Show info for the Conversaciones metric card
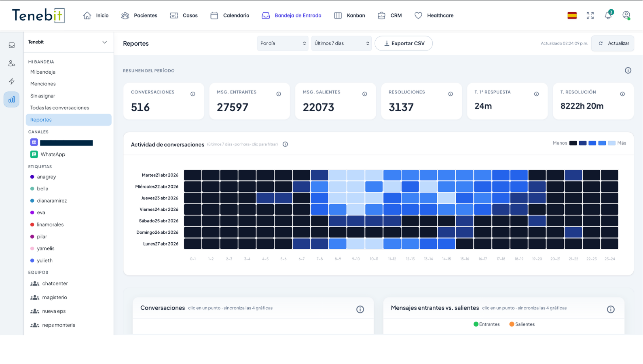Viewport: 643px width, 364px height. [x=193, y=94]
